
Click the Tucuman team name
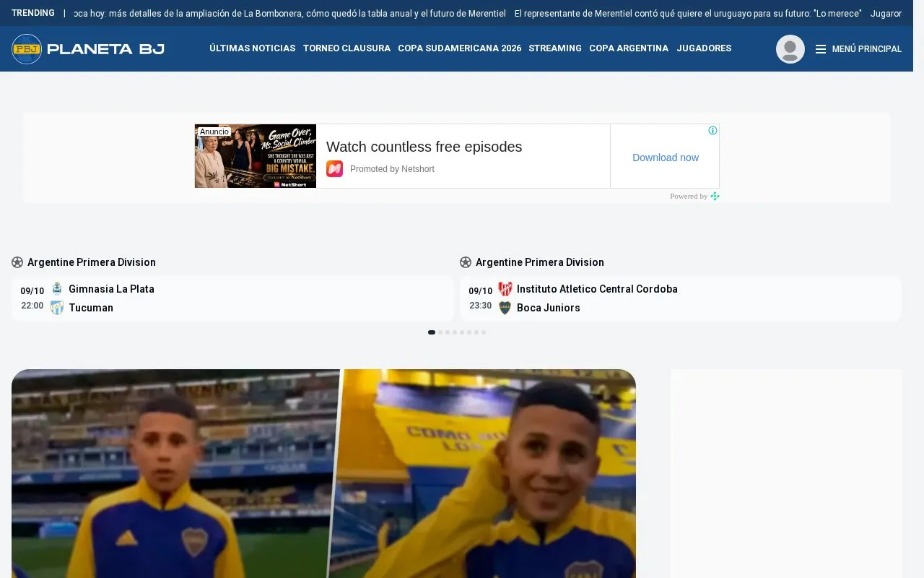[x=91, y=308]
